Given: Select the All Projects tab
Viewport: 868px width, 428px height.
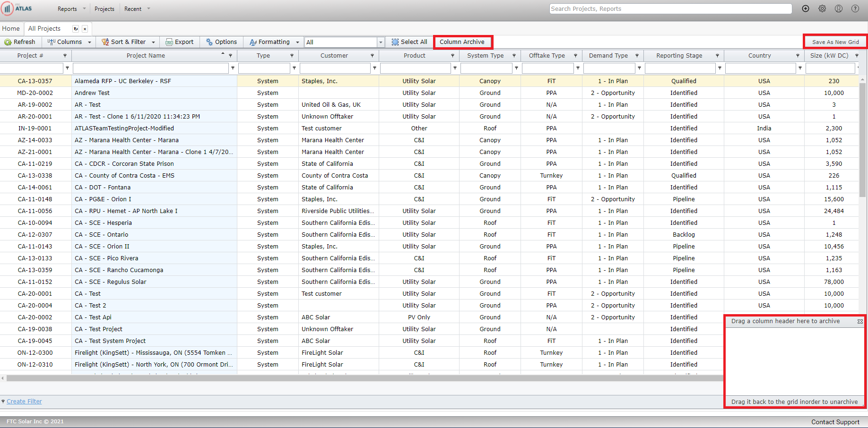Looking at the screenshot, I should coord(44,29).
